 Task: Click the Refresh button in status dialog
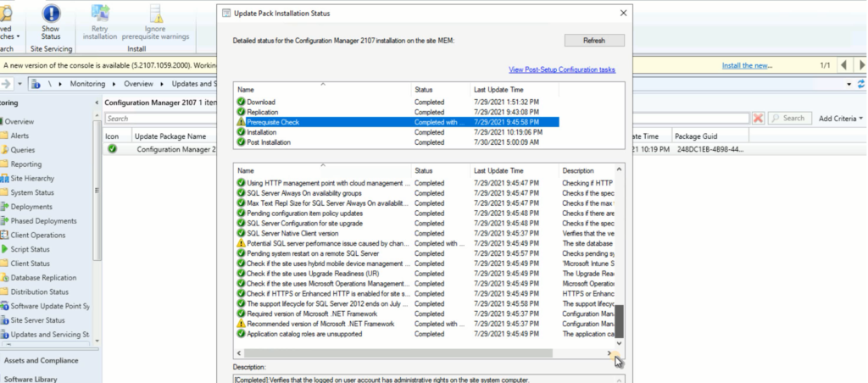coord(594,41)
